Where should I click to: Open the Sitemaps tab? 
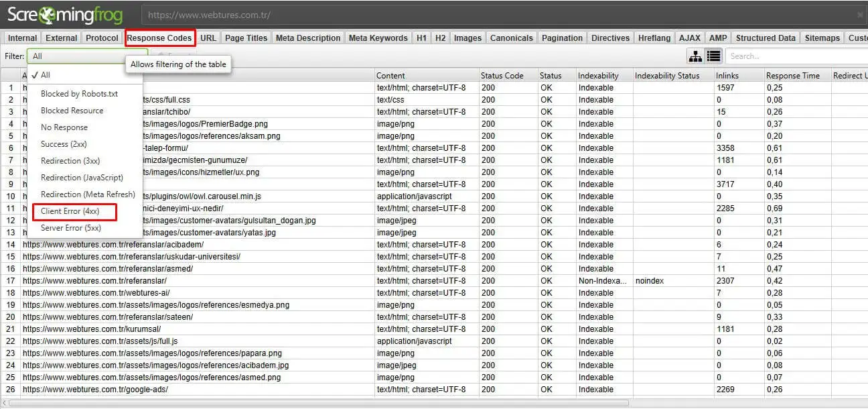[822, 38]
